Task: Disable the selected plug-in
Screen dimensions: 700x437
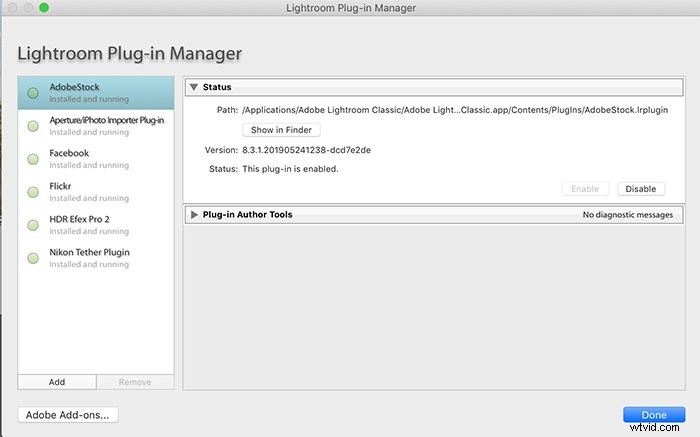Action: (x=641, y=189)
